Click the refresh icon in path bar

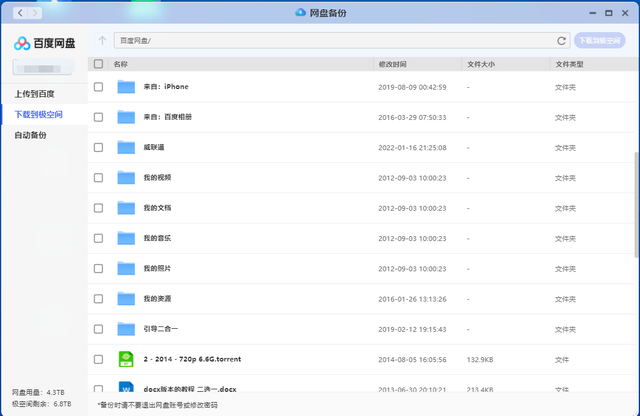[x=562, y=41]
